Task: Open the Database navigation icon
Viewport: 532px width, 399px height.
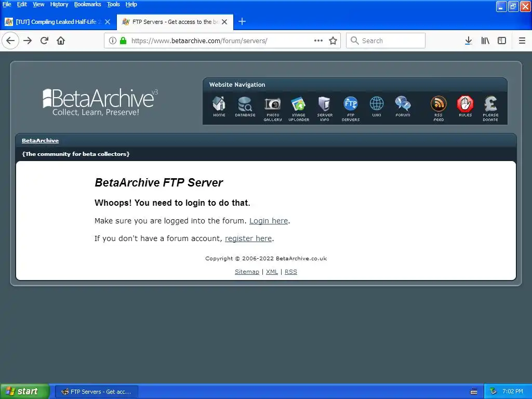Action: tap(245, 107)
